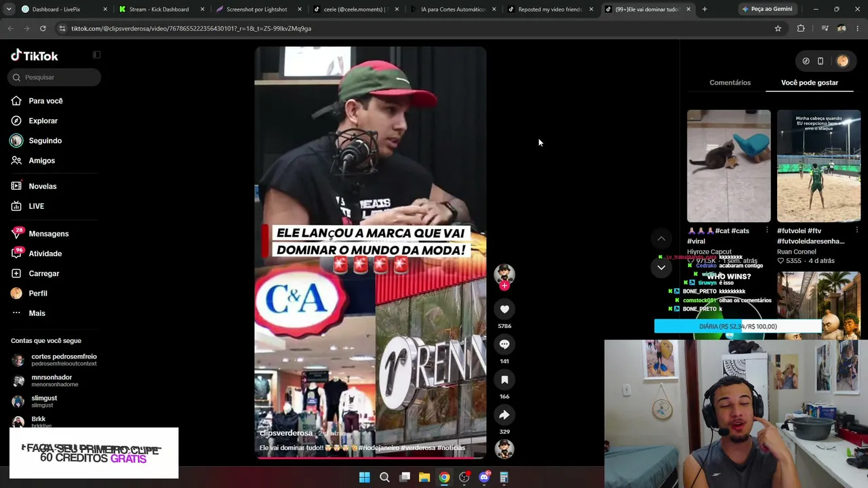This screenshot has width=868, height=488.
Task: Open the Amigos page
Action: click(41, 161)
